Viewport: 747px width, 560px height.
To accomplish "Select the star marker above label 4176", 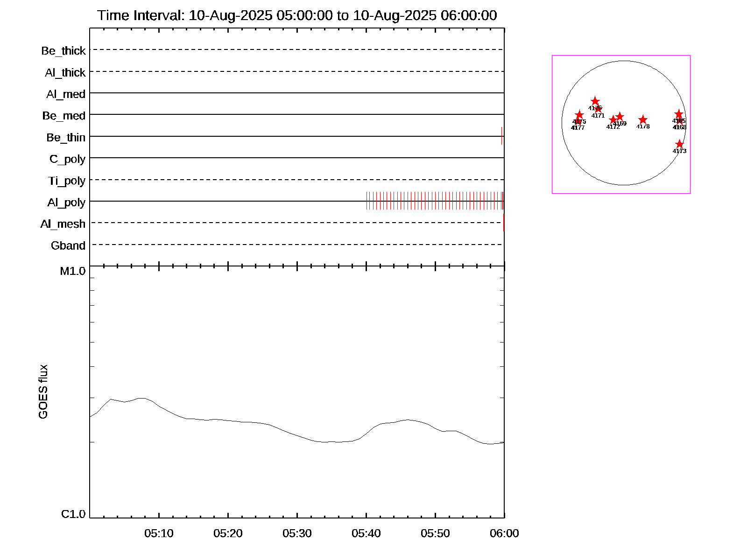I will (595, 101).
